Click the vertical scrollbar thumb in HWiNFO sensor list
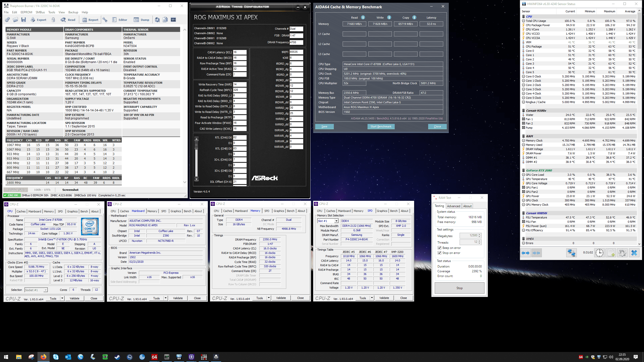This screenshot has width=644, height=362. click(x=639, y=31)
